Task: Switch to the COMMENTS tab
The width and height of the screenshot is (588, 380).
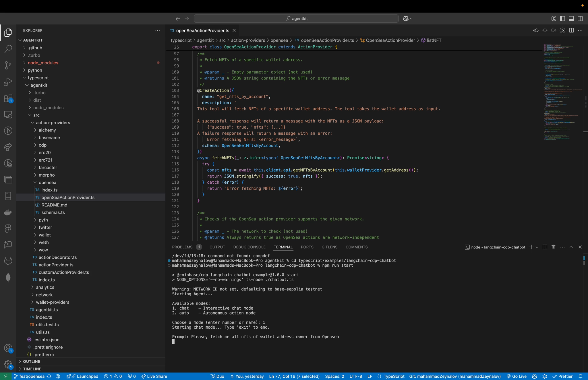Action: (x=356, y=247)
